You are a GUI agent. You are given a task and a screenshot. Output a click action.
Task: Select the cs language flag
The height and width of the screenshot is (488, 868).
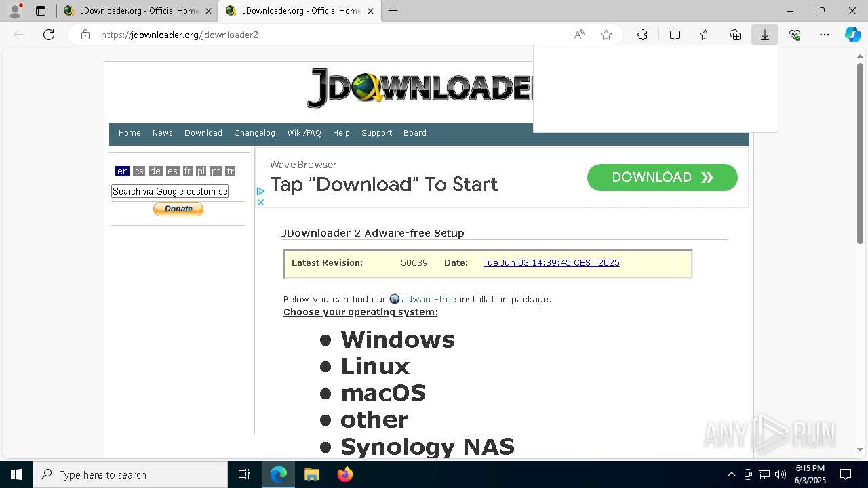(x=139, y=171)
